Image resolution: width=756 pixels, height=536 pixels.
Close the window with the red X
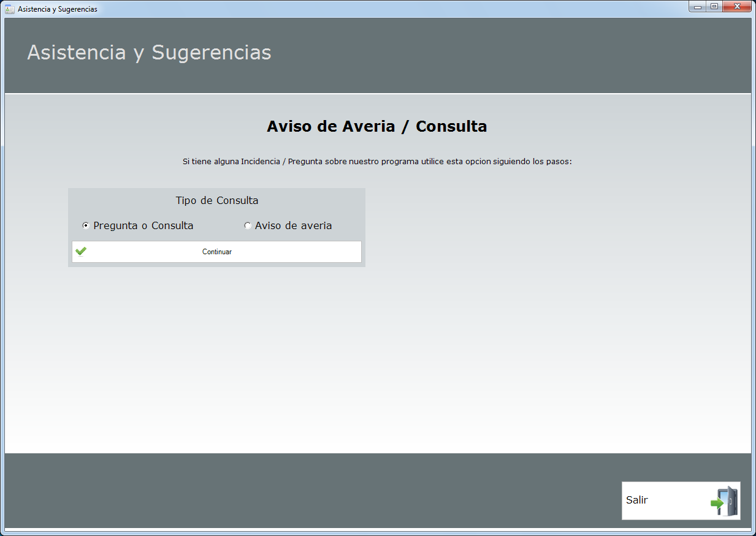click(738, 7)
